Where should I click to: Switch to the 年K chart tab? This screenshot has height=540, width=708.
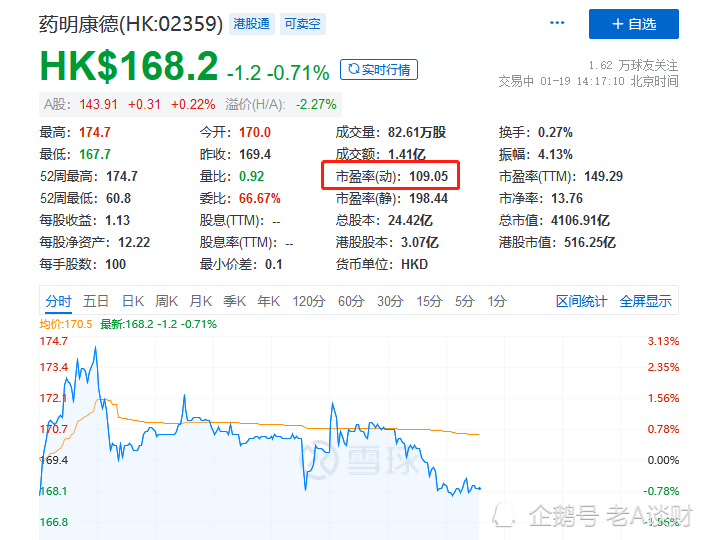[269, 301]
